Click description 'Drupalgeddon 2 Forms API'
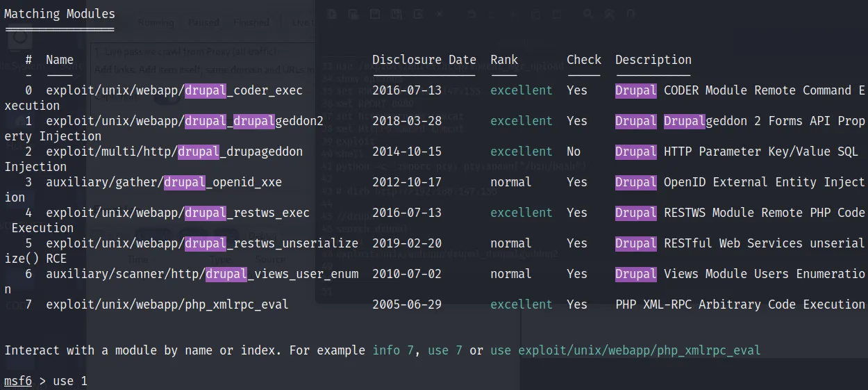The height and width of the screenshot is (390, 868). tap(751, 121)
